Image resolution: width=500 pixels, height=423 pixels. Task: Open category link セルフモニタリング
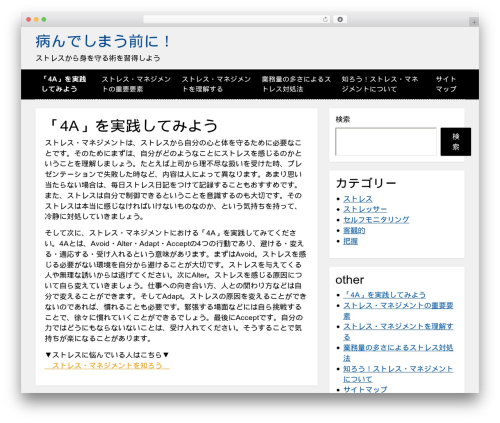point(376,220)
